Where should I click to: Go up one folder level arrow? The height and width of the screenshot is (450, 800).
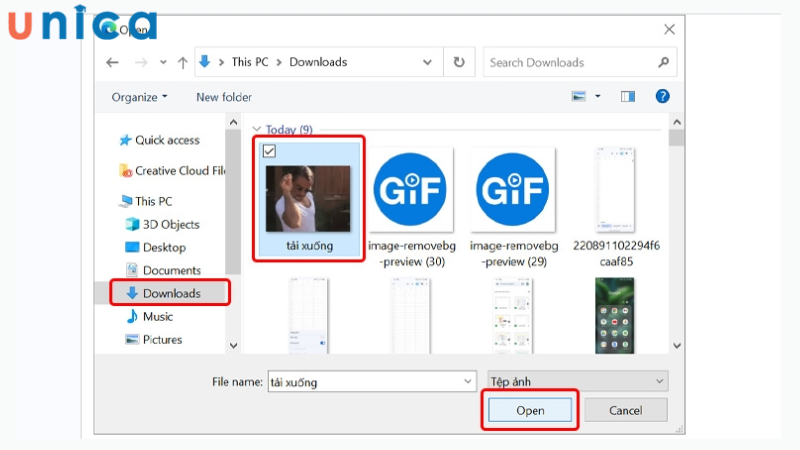click(182, 63)
